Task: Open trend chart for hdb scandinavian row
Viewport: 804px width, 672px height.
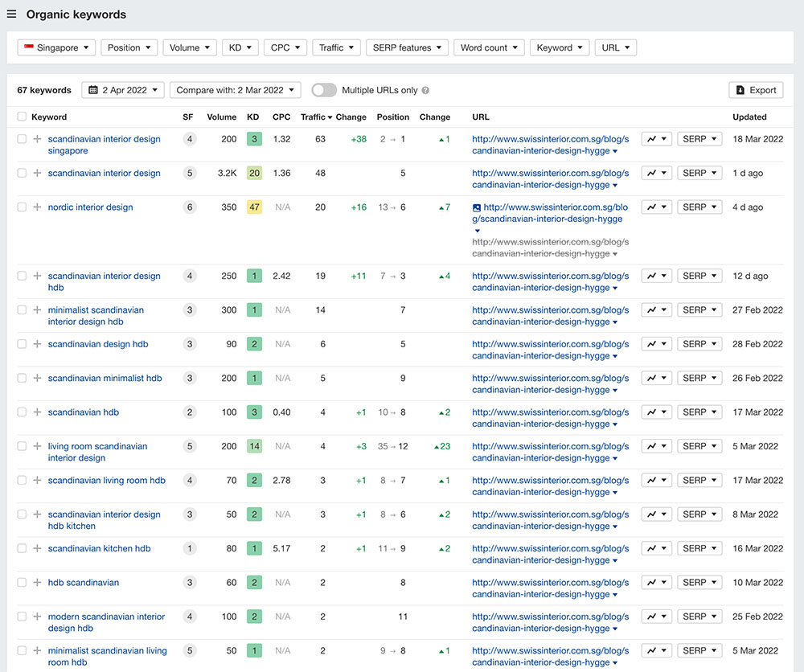Action: 656,583
